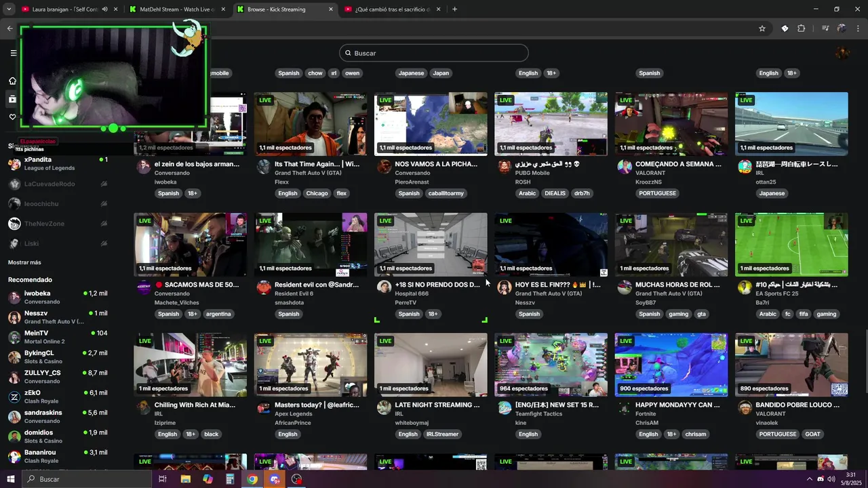Viewport: 868px width, 488px height.
Task: Click the GOAT tag under vinaolek
Action: [x=812, y=434]
